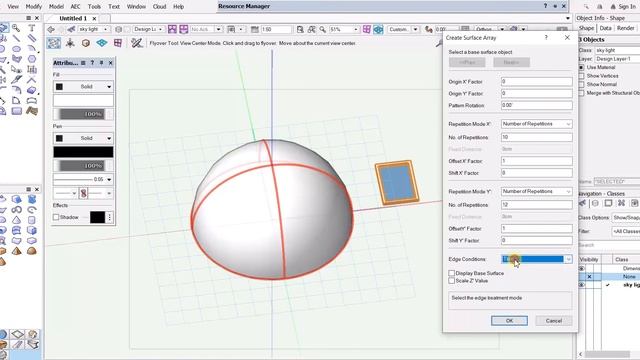The width and height of the screenshot is (640, 360).
Task: Toggle Merge with Structural Objects checkbox
Action: 582,93
